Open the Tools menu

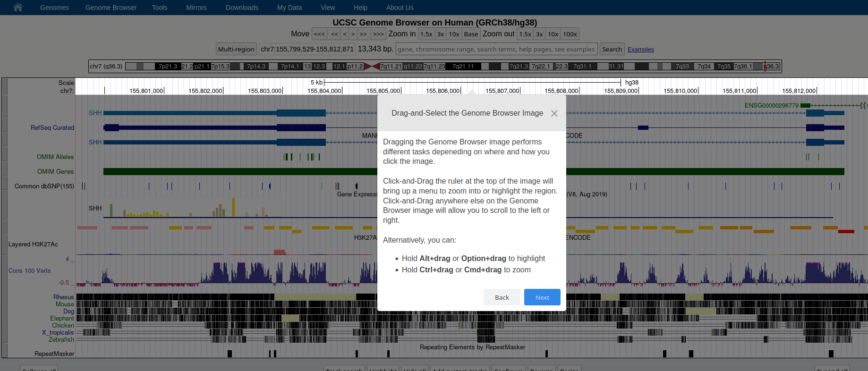(159, 8)
